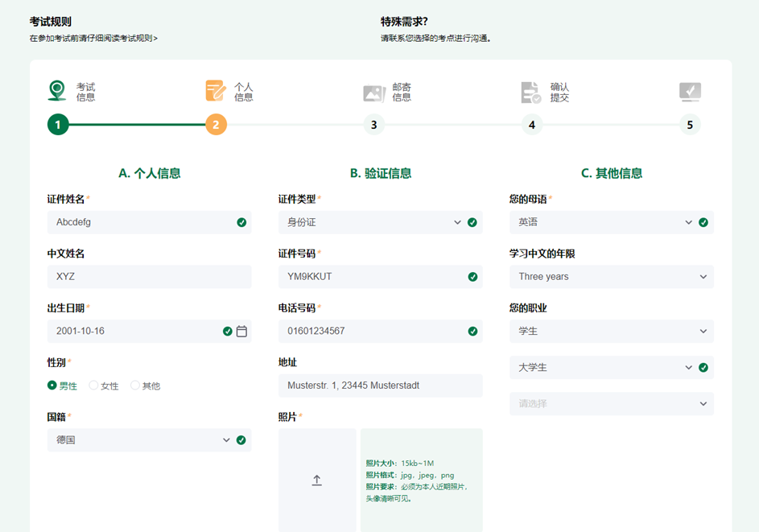Select the 女性 radio button

(x=93, y=386)
